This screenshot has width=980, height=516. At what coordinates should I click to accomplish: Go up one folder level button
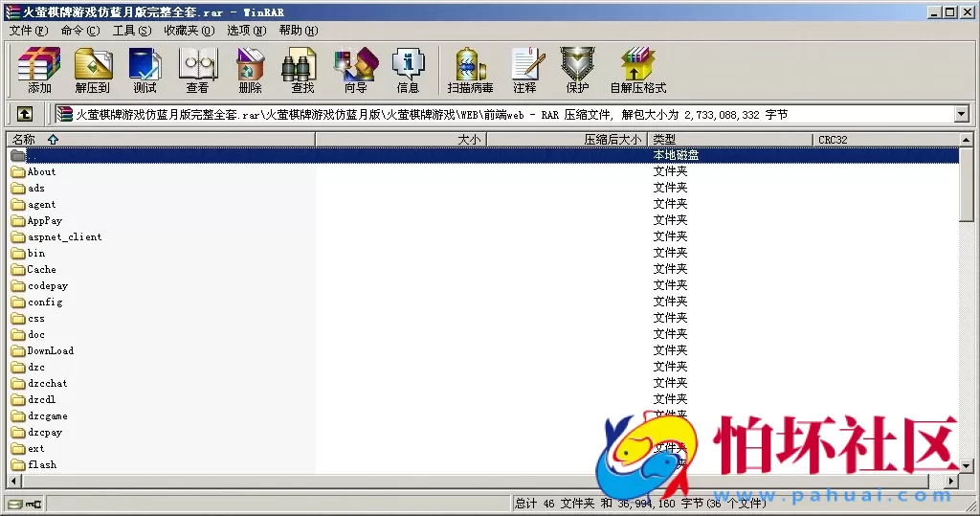25,114
